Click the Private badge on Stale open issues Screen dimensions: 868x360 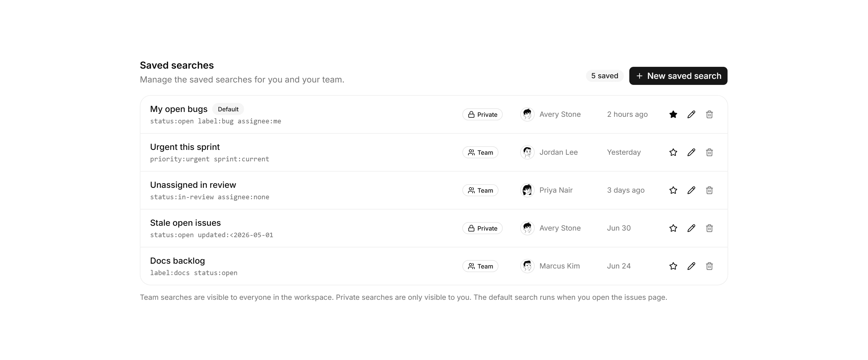click(x=482, y=228)
